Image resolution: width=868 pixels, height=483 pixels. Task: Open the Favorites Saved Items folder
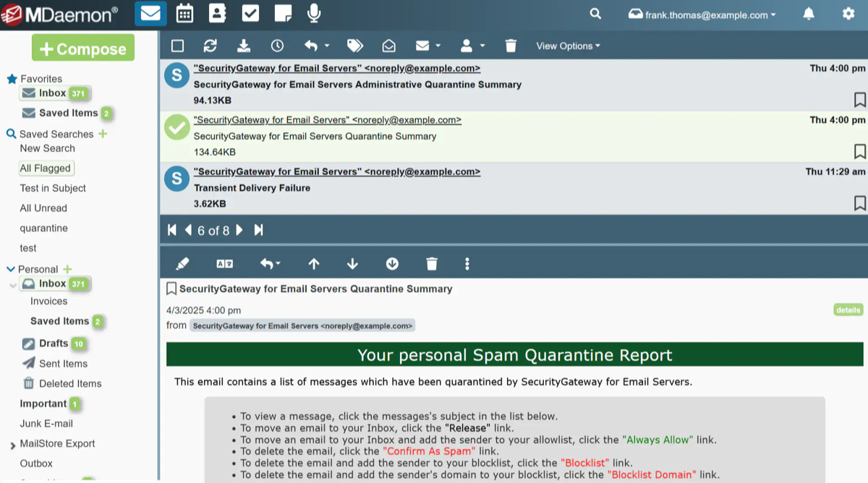(x=67, y=113)
